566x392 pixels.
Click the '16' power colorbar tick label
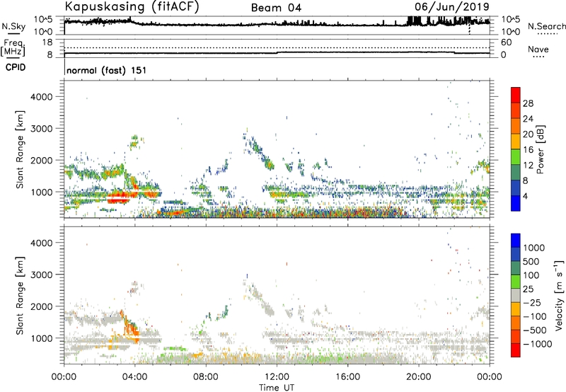point(528,150)
